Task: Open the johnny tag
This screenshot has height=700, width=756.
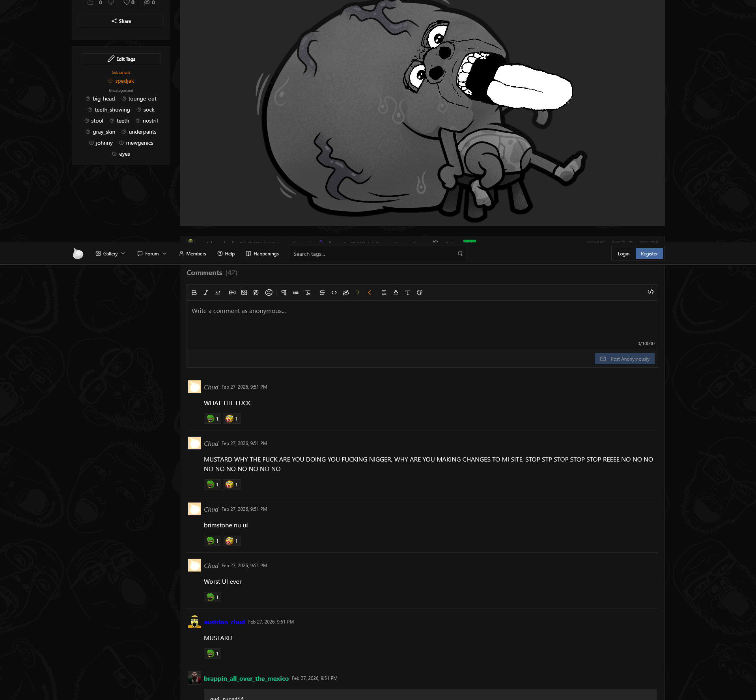Action: [104, 143]
